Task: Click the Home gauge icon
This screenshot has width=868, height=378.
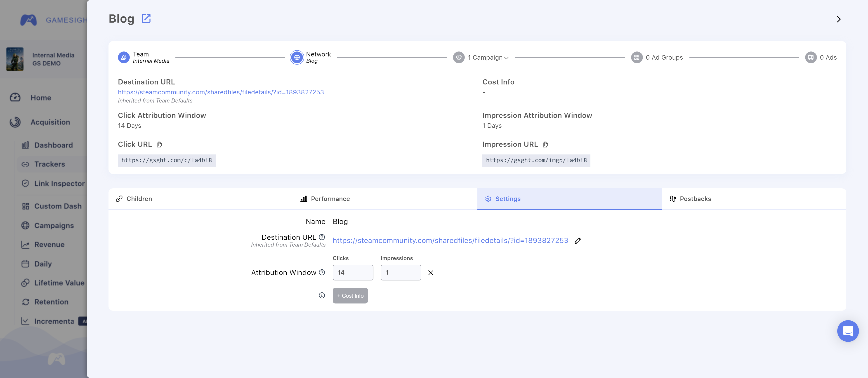Action: click(15, 98)
